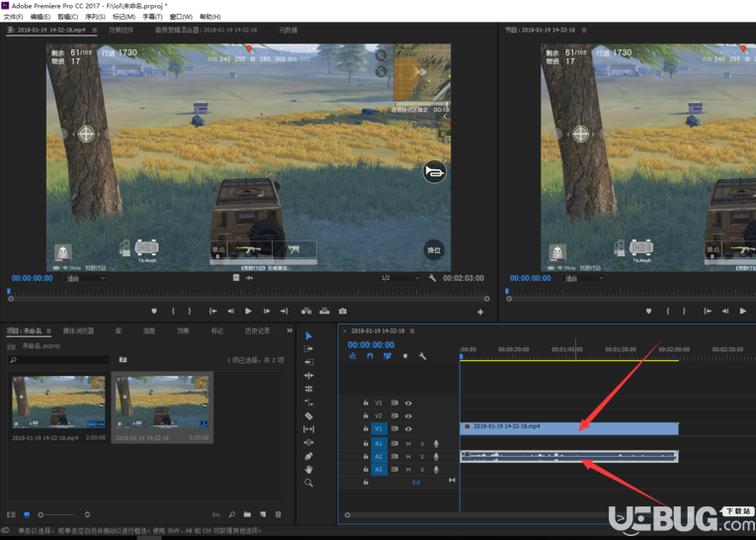Toggle V3 track visibility eye
This screenshot has height=540, width=756.
[x=408, y=403]
